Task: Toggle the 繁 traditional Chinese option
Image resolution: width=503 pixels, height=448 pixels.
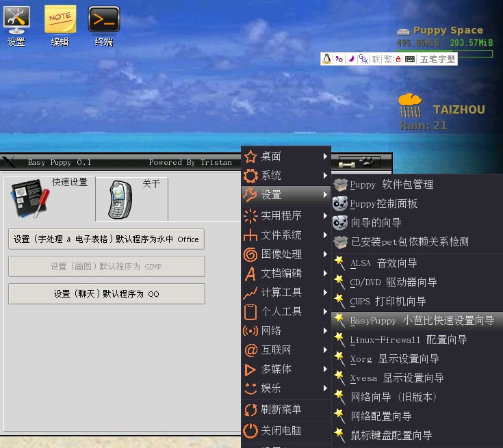Action: tap(387, 60)
